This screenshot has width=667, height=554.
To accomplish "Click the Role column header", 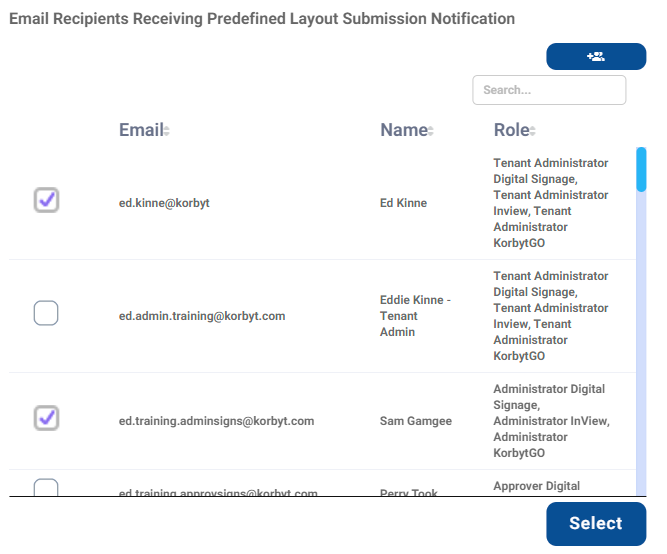I will point(511,130).
